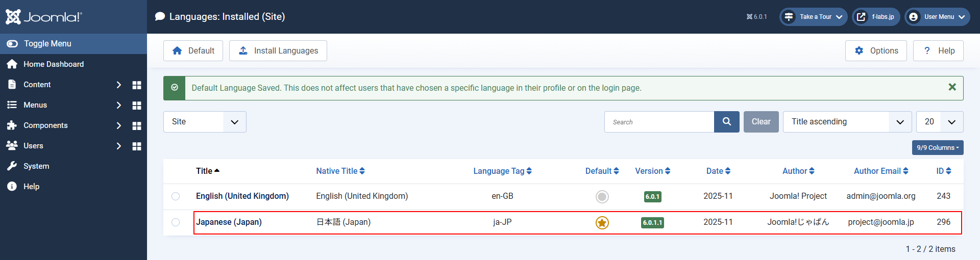Open the Site client dropdown
Viewport: 980px width, 260px height.
205,122
